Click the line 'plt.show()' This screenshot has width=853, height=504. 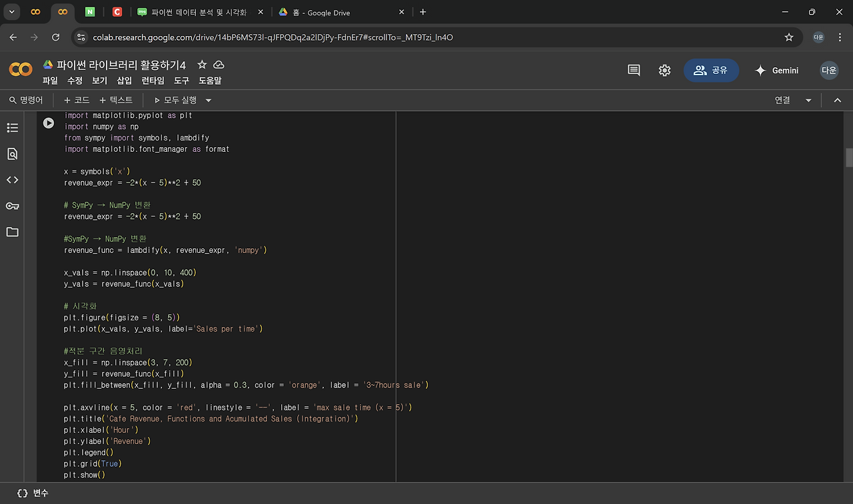85,475
